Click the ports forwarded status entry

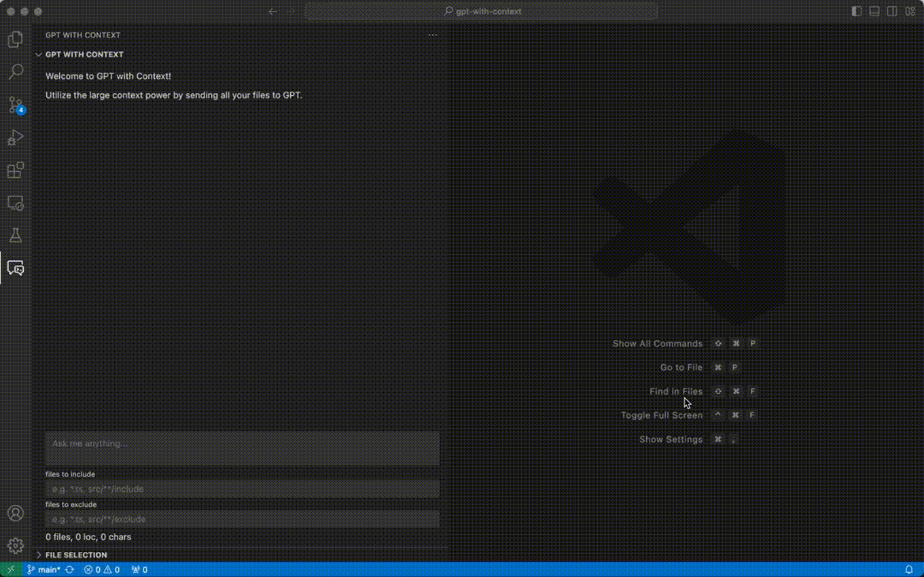pos(139,570)
